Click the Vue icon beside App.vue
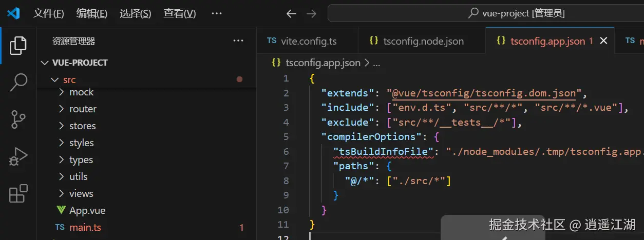Screen dimensions: 644x240 pos(61,210)
